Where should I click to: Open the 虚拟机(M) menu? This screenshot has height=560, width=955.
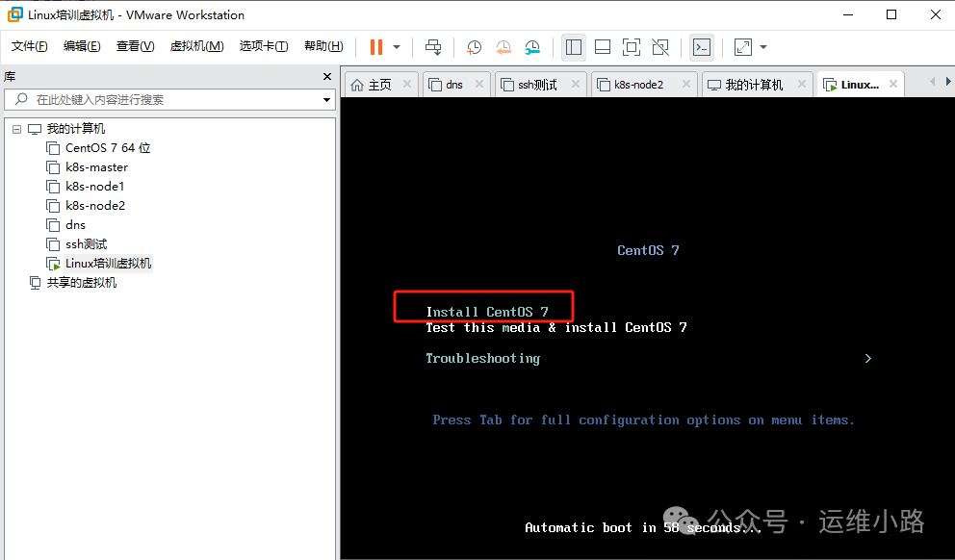pos(196,46)
